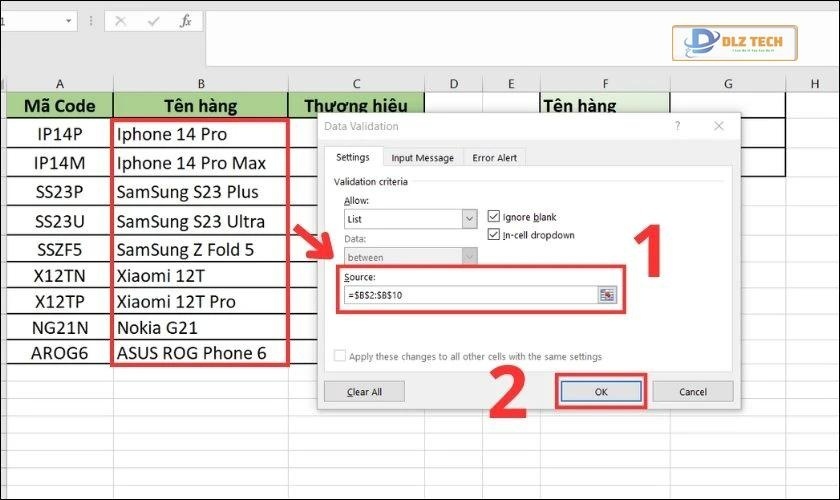Click the formula bar cancel X icon
The width and height of the screenshot is (840, 500).
[x=120, y=21]
